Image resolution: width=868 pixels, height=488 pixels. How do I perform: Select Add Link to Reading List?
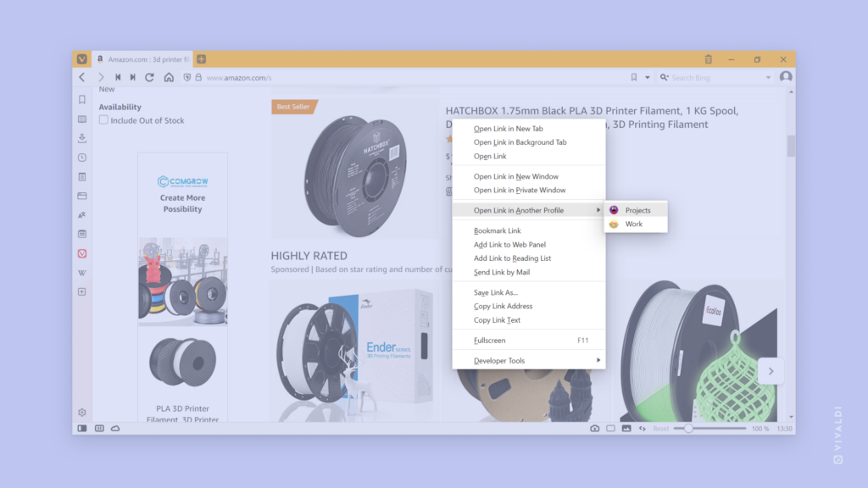click(529, 258)
